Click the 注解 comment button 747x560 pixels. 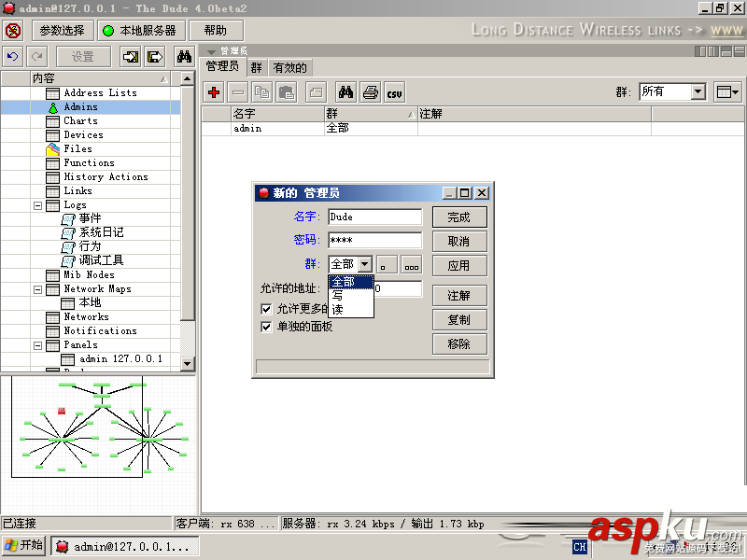tap(459, 296)
